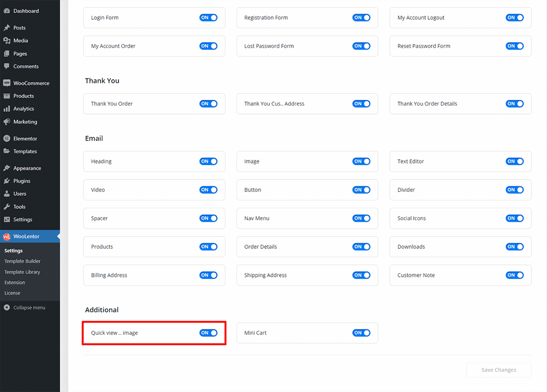
Task: Click the Analytics bar chart icon
Action: coord(7,109)
